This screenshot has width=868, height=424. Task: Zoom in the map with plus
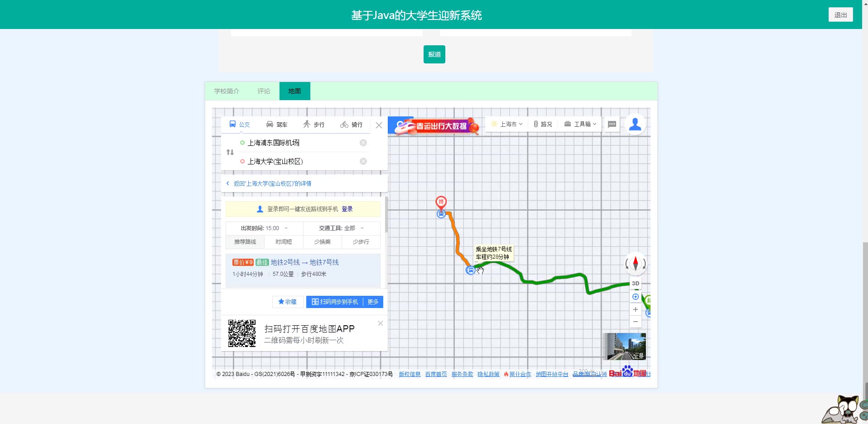tap(636, 309)
